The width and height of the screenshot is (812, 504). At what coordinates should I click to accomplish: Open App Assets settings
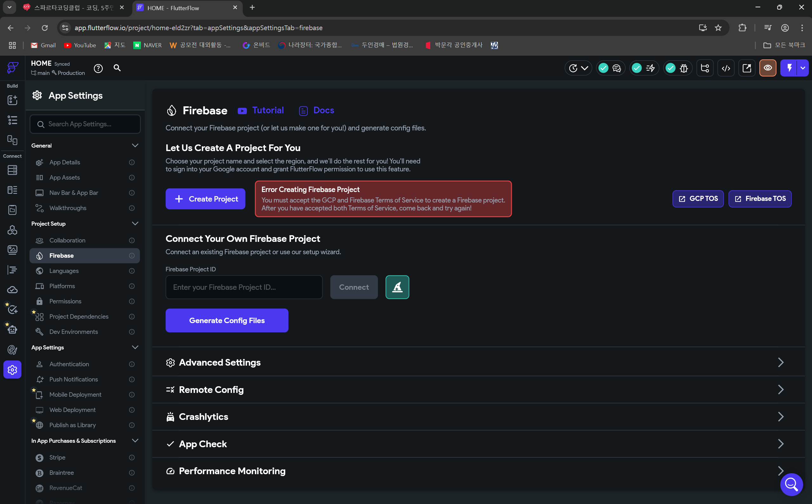(85, 178)
